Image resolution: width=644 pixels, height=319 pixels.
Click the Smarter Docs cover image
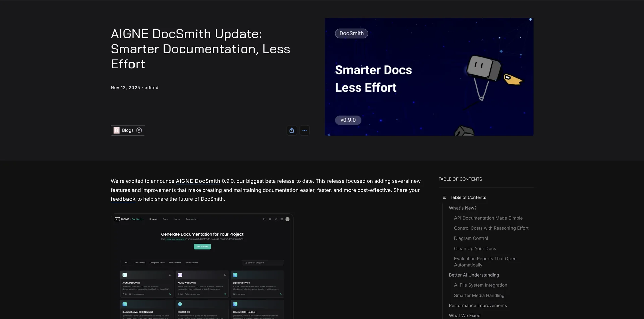point(429,77)
